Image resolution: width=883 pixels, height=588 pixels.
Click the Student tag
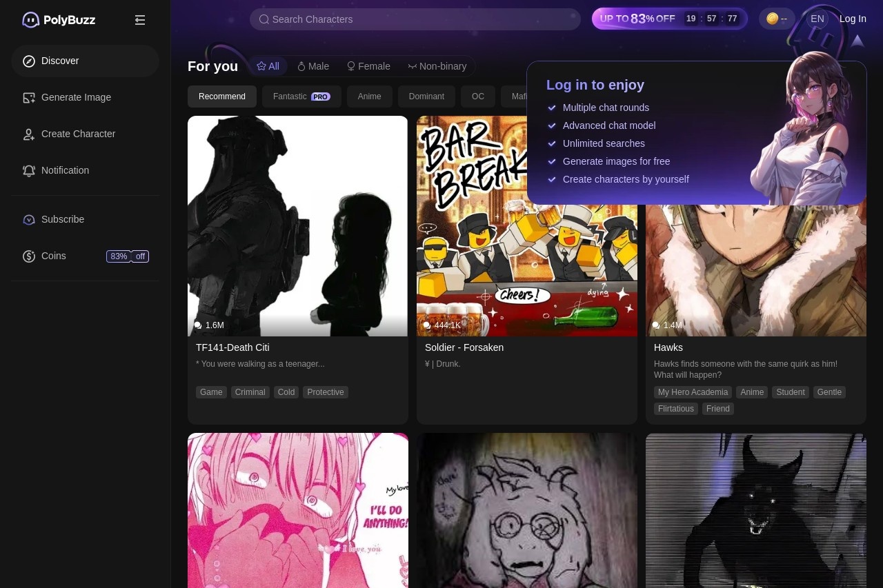point(791,392)
